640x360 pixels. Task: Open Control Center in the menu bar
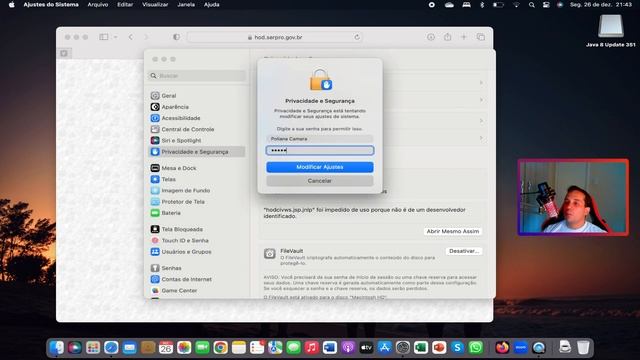click(546, 5)
